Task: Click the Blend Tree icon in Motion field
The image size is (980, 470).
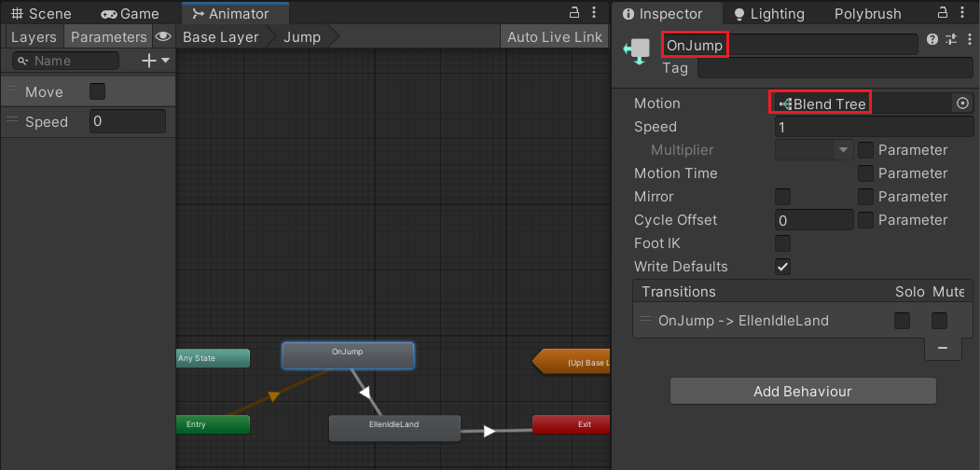Action: [785, 104]
